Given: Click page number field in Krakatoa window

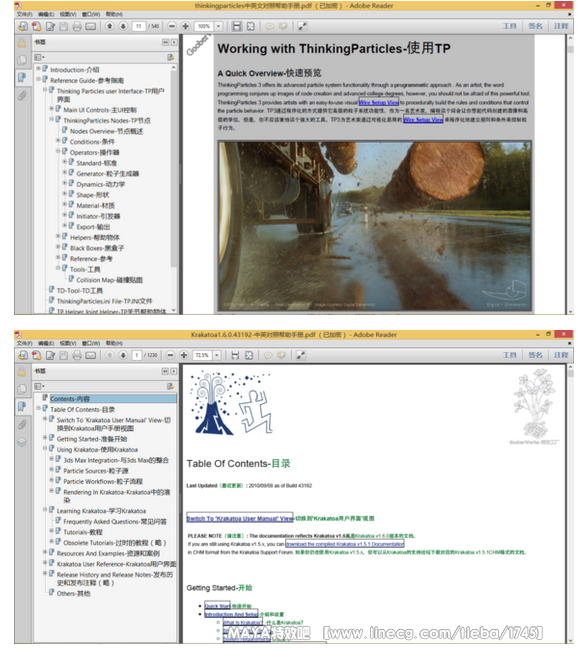Looking at the screenshot, I should [x=137, y=355].
